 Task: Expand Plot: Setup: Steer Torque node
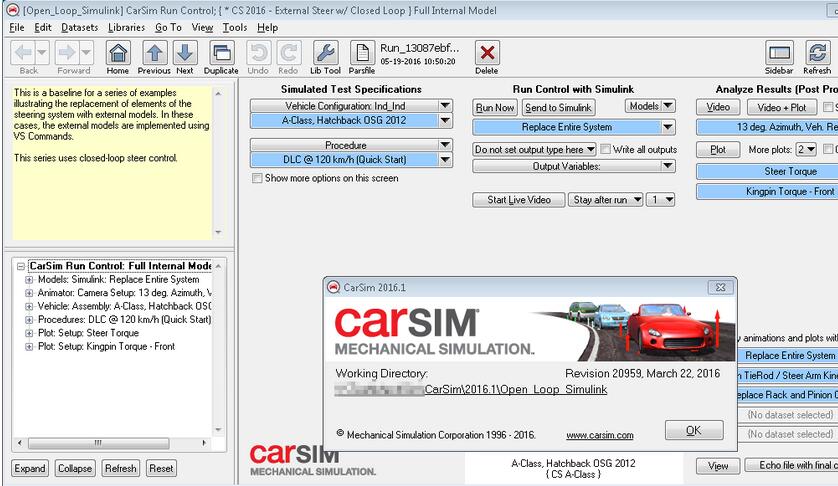29,333
